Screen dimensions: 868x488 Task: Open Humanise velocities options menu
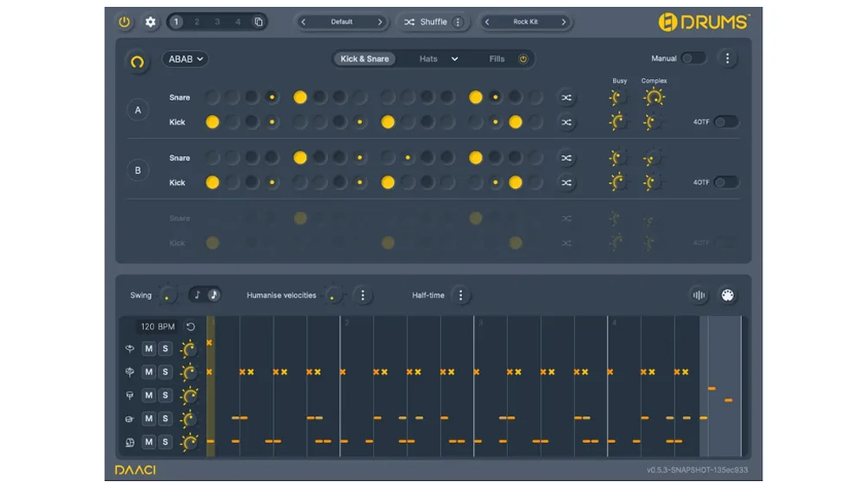point(363,296)
